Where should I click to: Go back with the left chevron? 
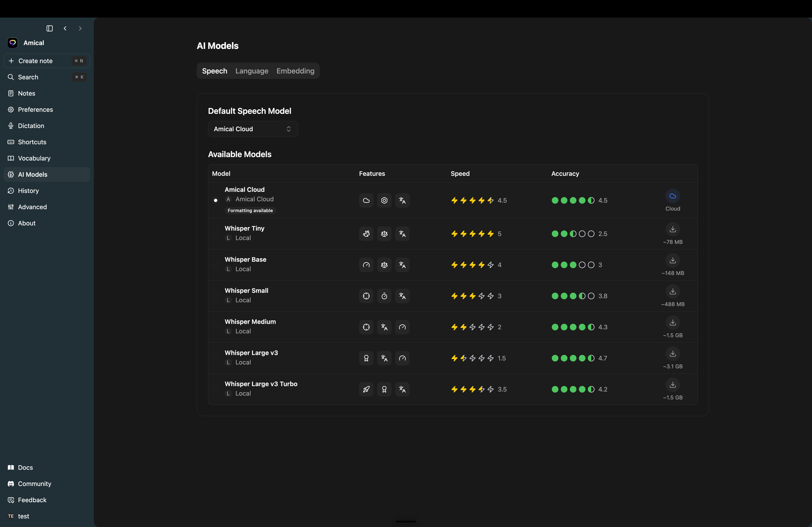(x=65, y=28)
